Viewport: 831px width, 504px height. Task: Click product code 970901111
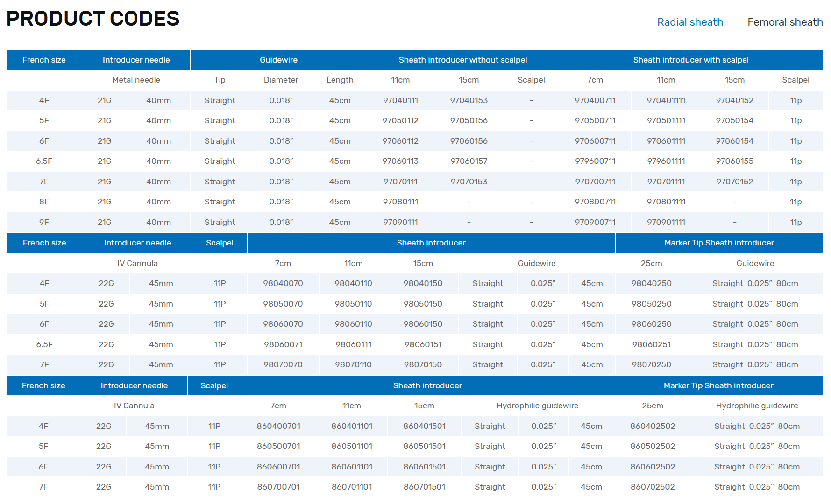[666, 222]
